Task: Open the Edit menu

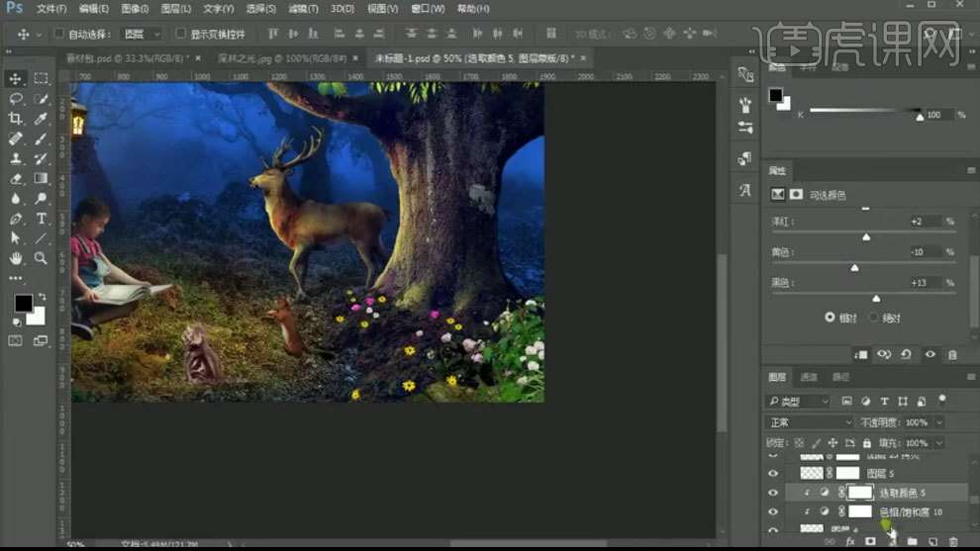Action: coord(94,9)
